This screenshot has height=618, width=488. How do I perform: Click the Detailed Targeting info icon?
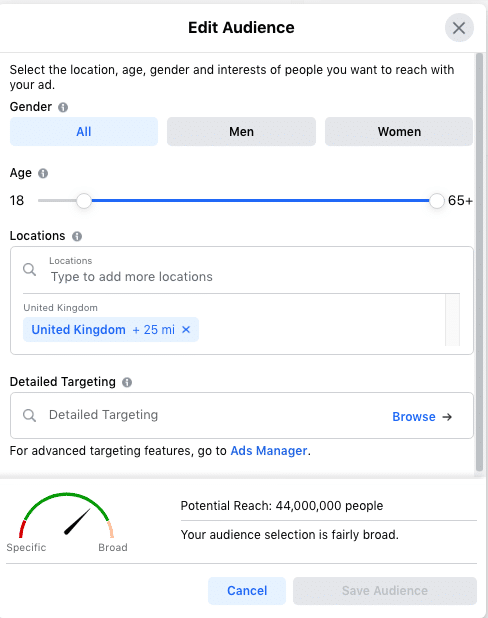coord(127,382)
